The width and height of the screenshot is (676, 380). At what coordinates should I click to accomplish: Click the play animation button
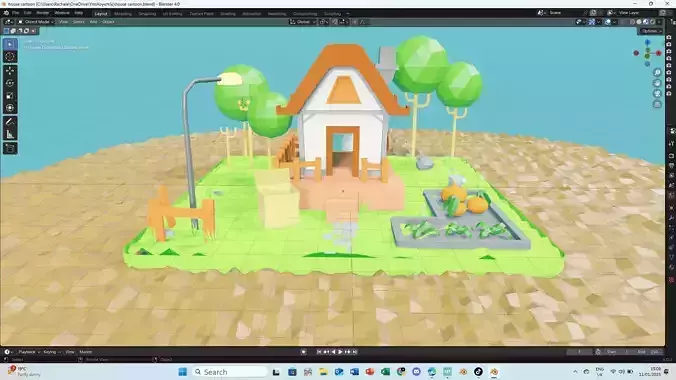coord(340,352)
